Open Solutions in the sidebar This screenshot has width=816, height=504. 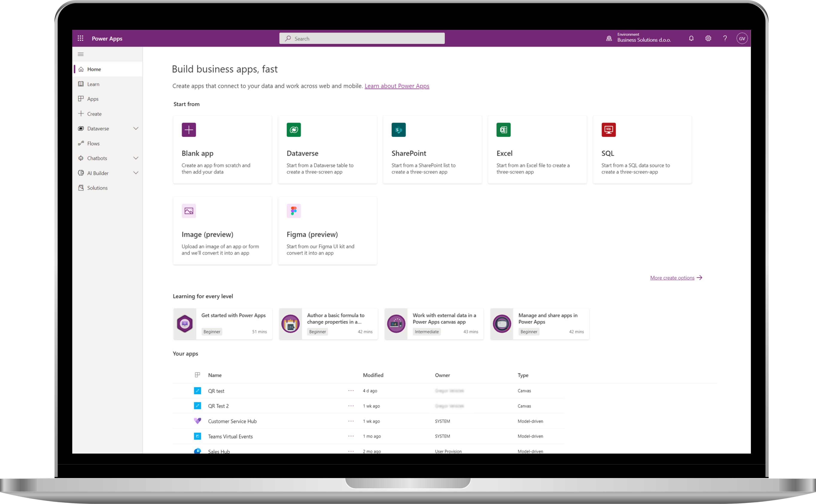tap(107, 188)
